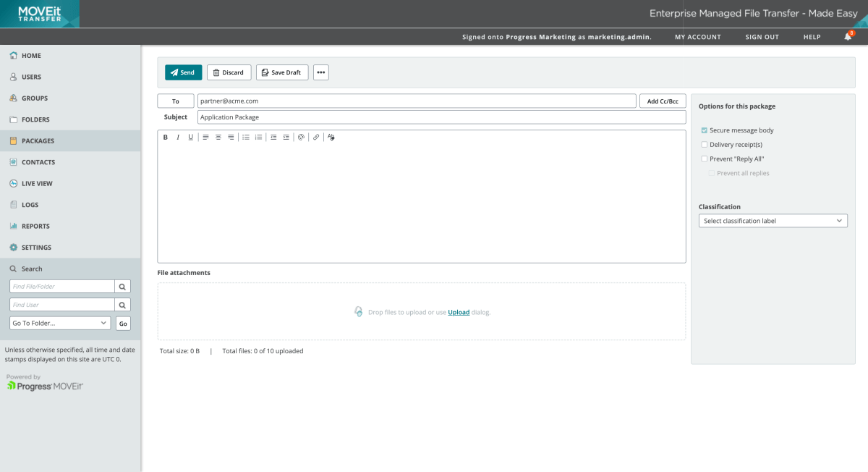The width and height of the screenshot is (868, 472).
Task: Apply italic formatting in the message editor
Action: point(178,137)
